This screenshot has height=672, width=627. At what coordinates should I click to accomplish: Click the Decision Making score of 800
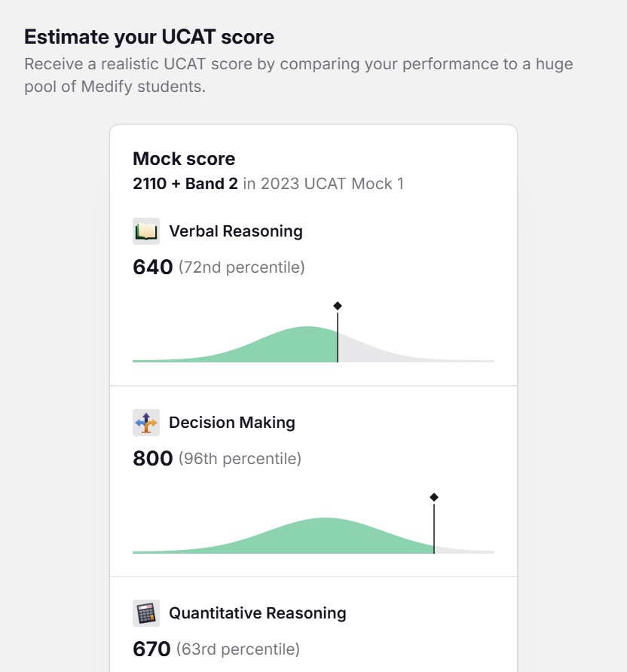[x=153, y=459]
